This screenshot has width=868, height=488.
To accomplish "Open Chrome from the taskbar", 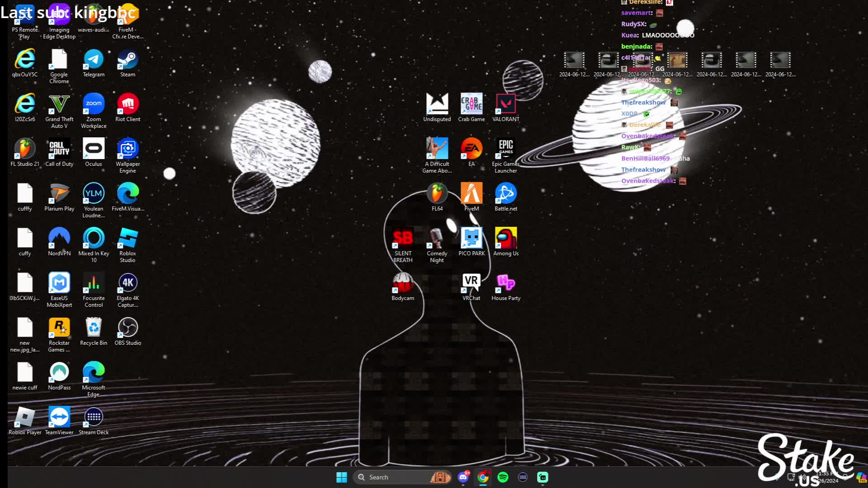I will click(483, 477).
